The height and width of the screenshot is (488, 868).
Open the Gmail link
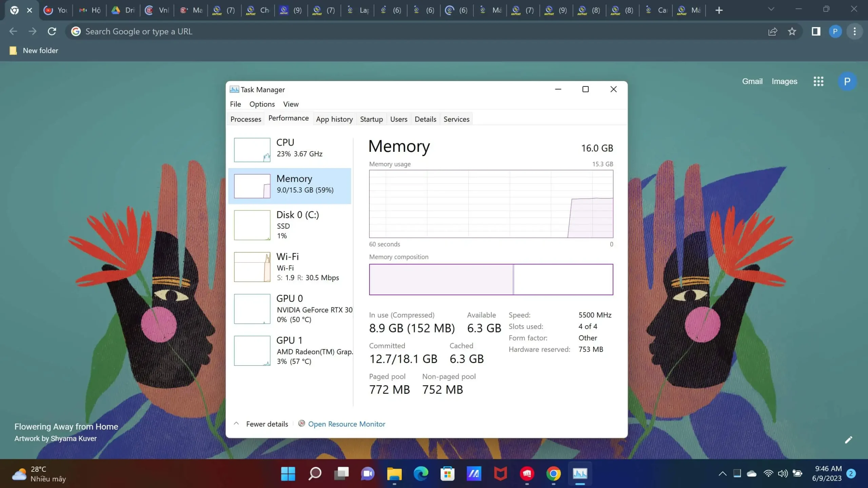tap(752, 81)
